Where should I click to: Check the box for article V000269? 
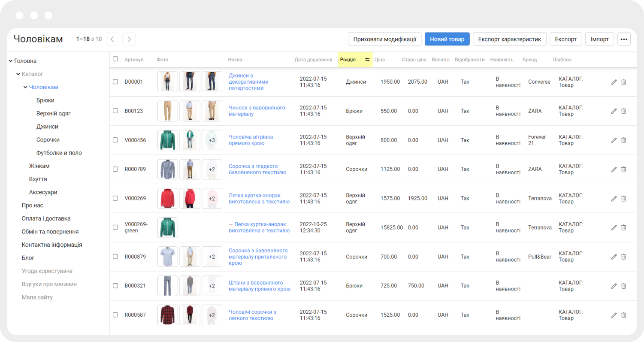(115, 198)
